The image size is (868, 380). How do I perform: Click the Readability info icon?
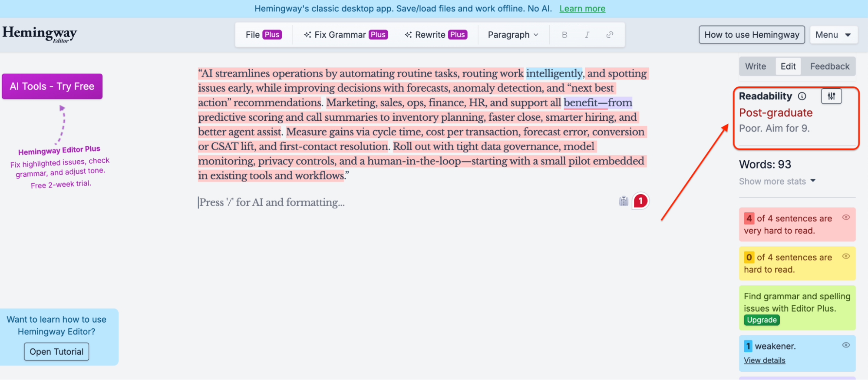tap(802, 96)
